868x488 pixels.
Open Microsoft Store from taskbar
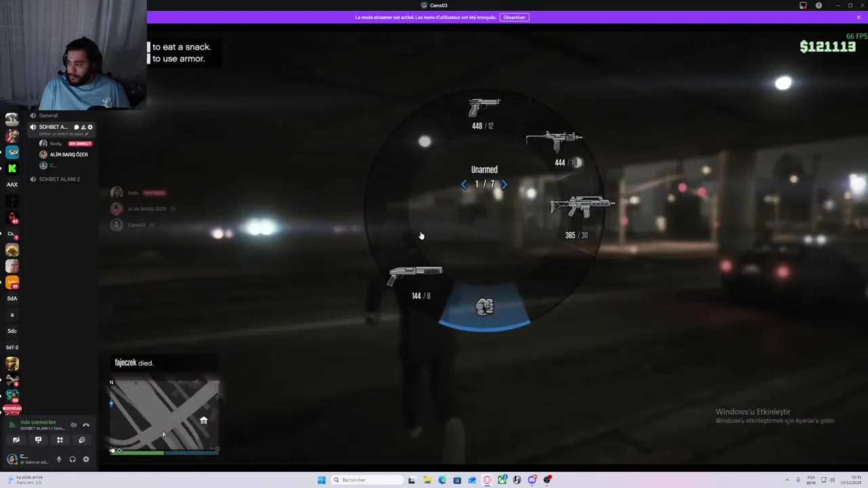pyautogui.click(x=457, y=480)
